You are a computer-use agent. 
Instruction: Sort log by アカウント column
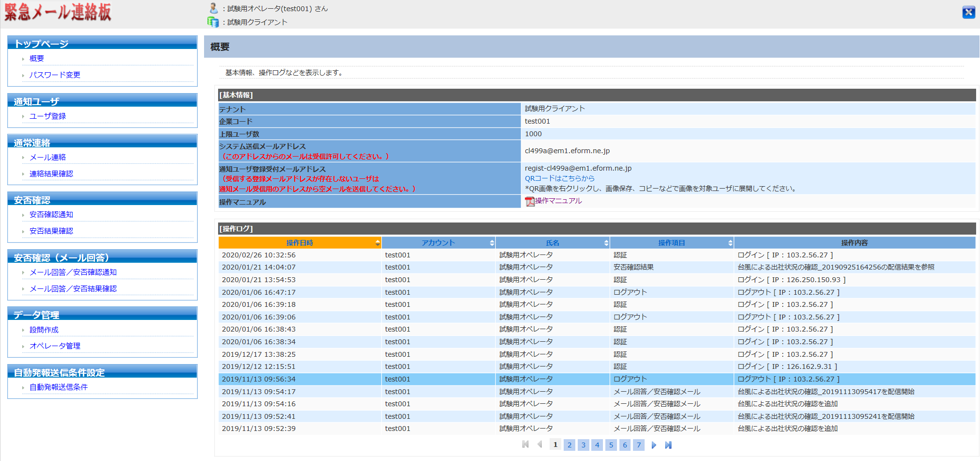[x=438, y=243]
